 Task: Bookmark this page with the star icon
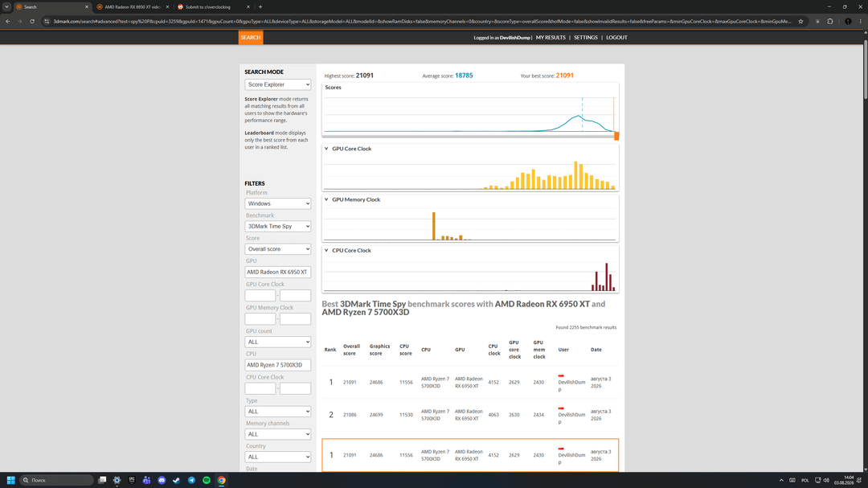[x=800, y=22]
